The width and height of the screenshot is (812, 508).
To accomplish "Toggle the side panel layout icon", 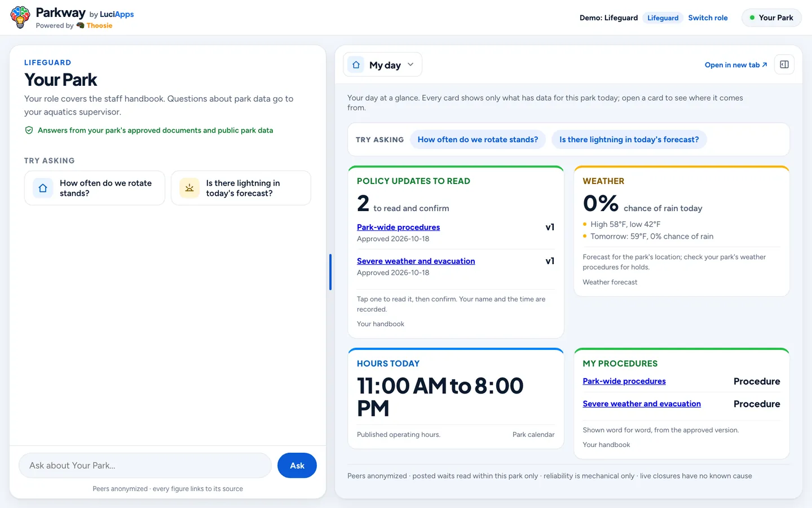I will point(784,64).
